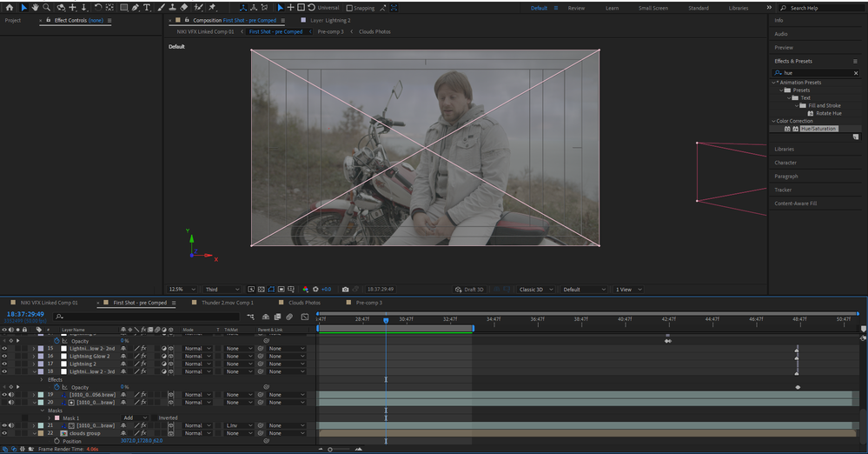
Task: Click the Pre-comp 3 breadcrumb in the viewer
Action: 330,31
